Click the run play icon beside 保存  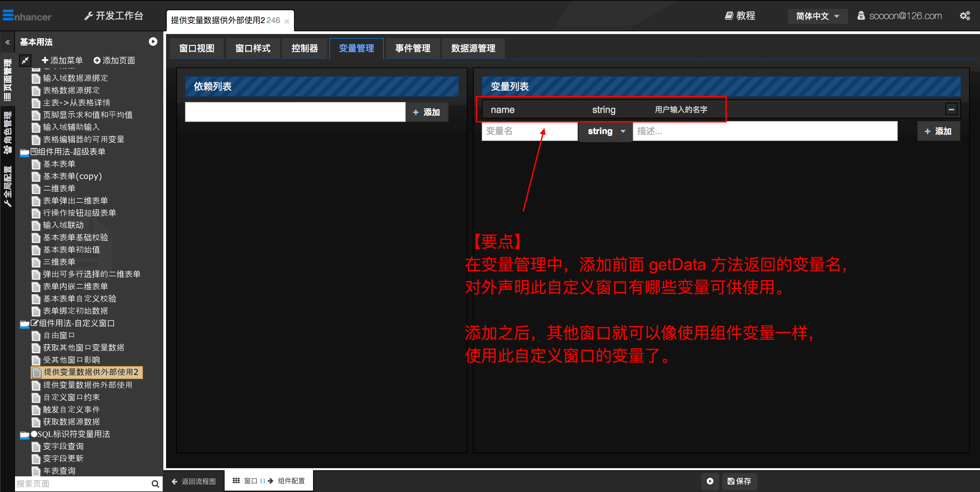pos(710,481)
